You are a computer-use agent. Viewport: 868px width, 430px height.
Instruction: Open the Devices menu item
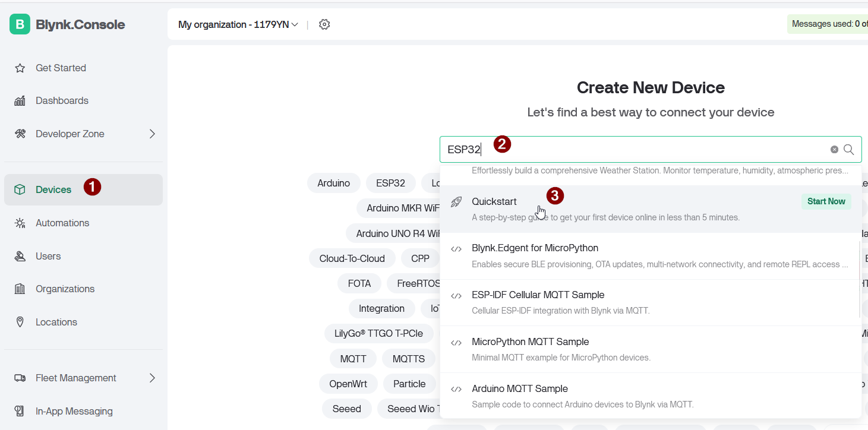coord(53,189)
